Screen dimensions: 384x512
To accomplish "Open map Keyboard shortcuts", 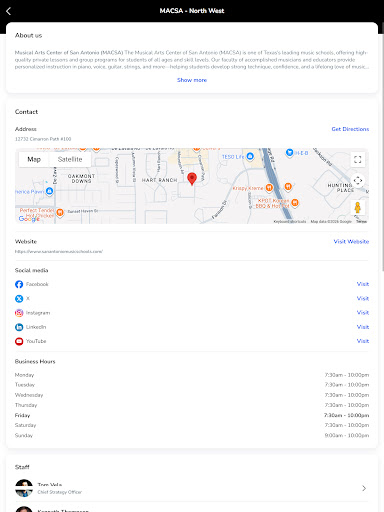I will point(290,221).
